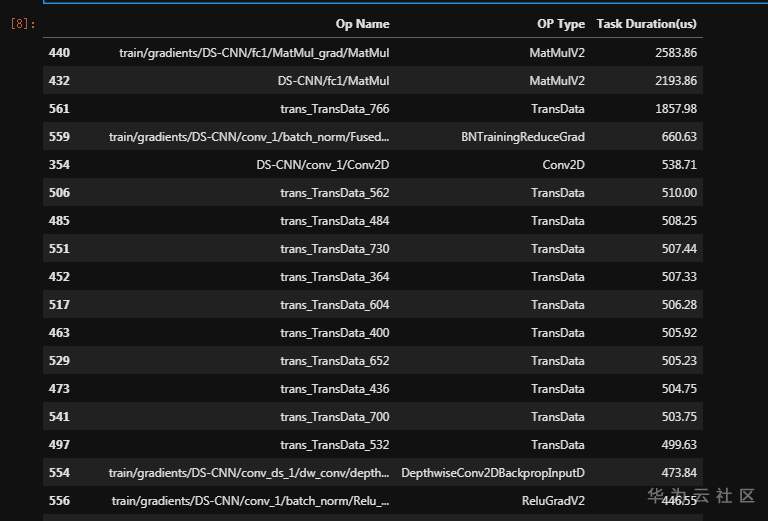Click duration value 503.75
Screen dimensions: 768x521
click(679, 417)
